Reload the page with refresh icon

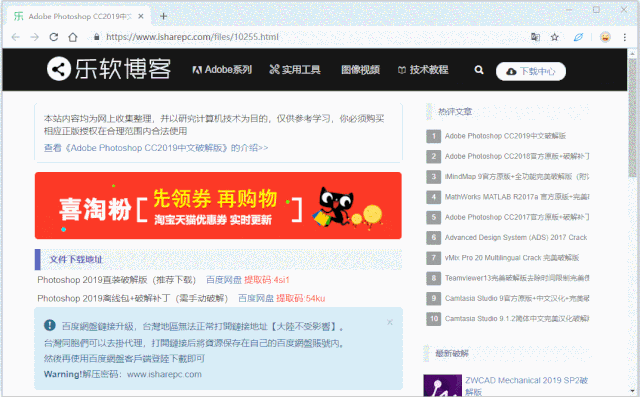tap(53, 37)
